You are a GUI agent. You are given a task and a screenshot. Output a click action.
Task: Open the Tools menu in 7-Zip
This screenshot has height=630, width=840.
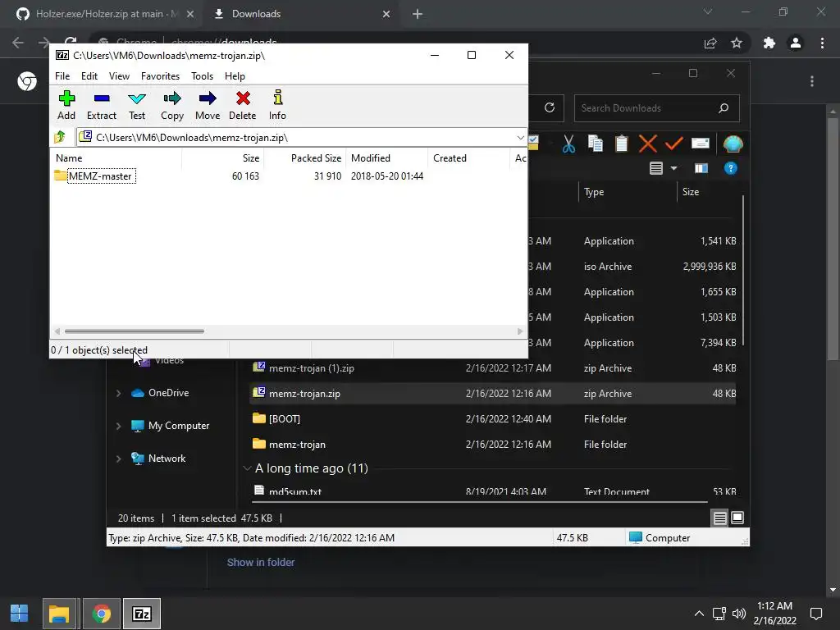pyautogui.click(x=202, y=76)
